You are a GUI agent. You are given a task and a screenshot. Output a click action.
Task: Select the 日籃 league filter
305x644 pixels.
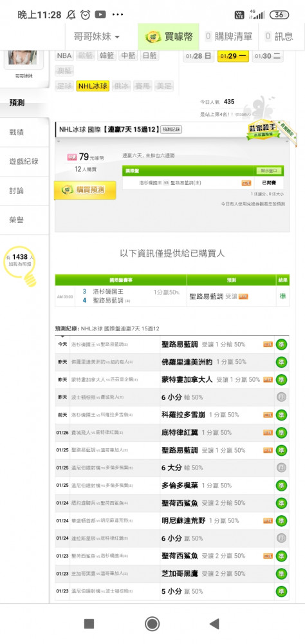point(149,56)
